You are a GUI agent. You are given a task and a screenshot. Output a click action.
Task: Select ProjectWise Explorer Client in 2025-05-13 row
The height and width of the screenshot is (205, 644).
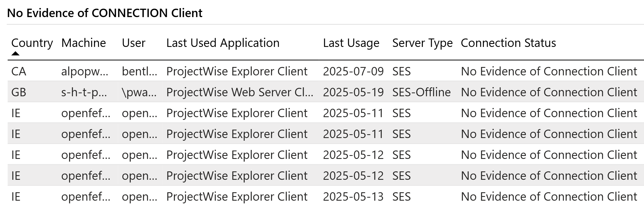coord(237,197)
